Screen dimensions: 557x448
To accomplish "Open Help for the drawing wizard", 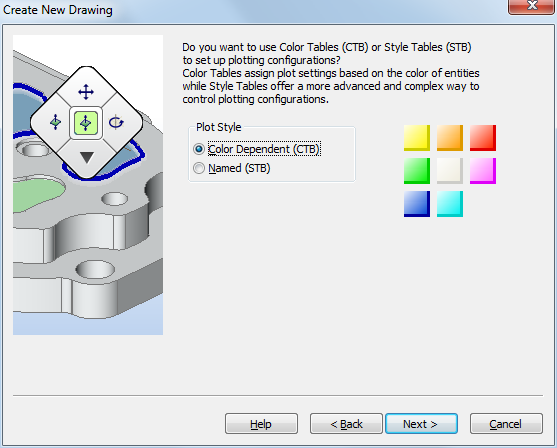I will point(261,423).
